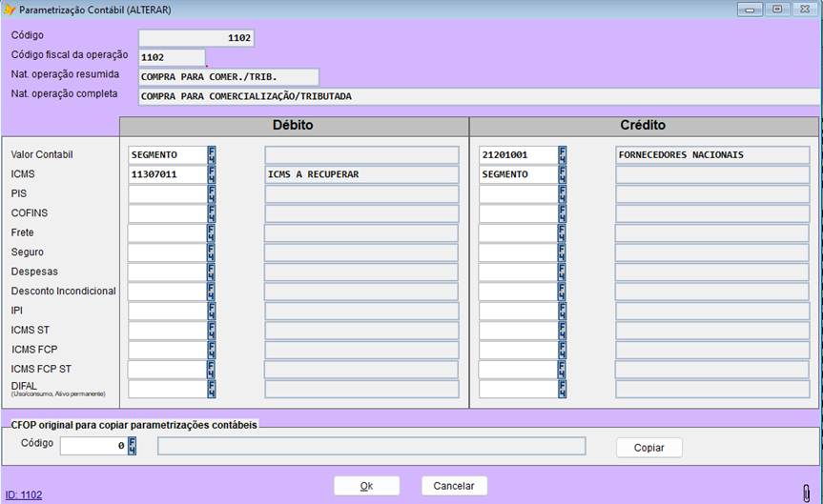Click F4 lookup icon for Crédito DIFAL

[563, 389]
